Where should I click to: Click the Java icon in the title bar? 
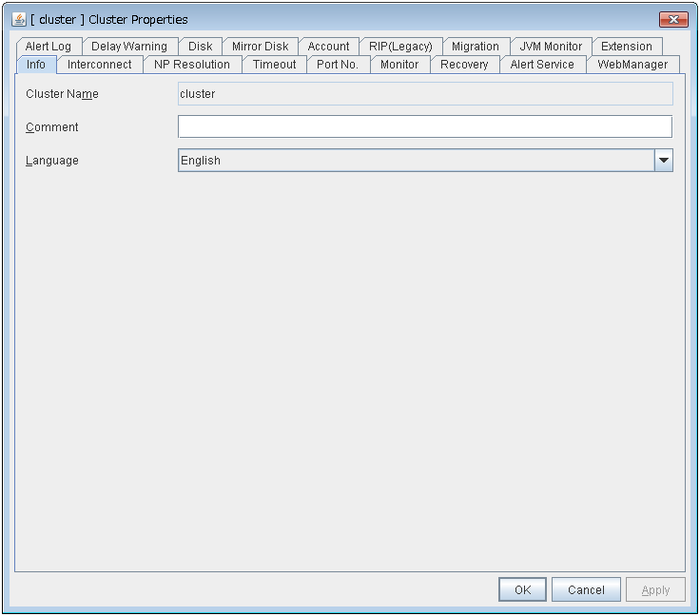(x=19, y=19)
